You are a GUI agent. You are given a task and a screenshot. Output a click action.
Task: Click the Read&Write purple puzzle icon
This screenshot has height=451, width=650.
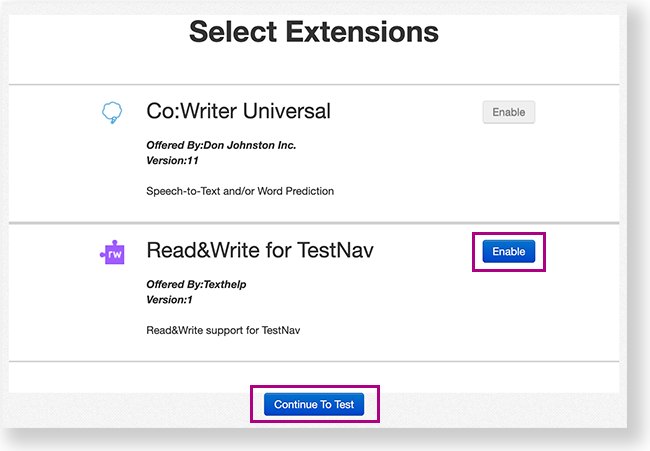tap(112, 253)
